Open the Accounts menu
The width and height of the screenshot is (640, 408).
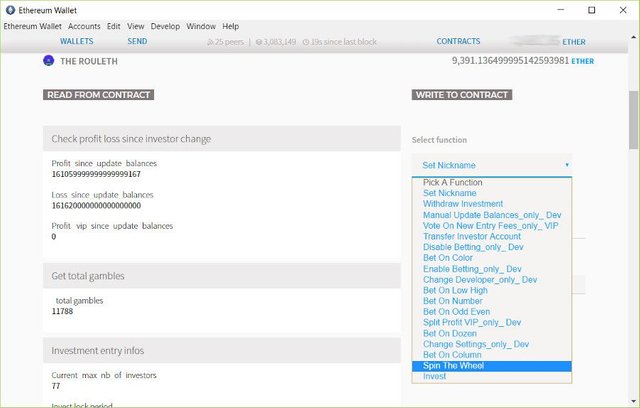tap(84, 26)
